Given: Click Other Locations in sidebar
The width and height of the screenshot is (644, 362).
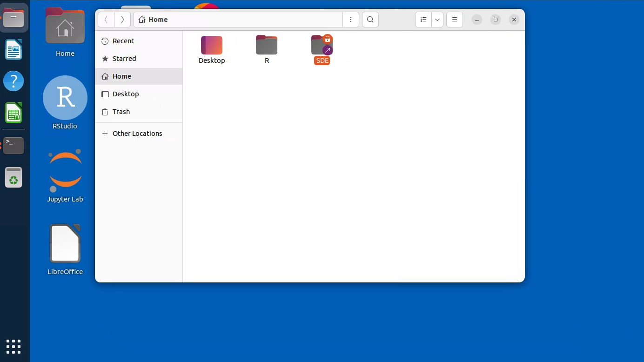Looking at the screenshot, I should [x=137, y=134].
